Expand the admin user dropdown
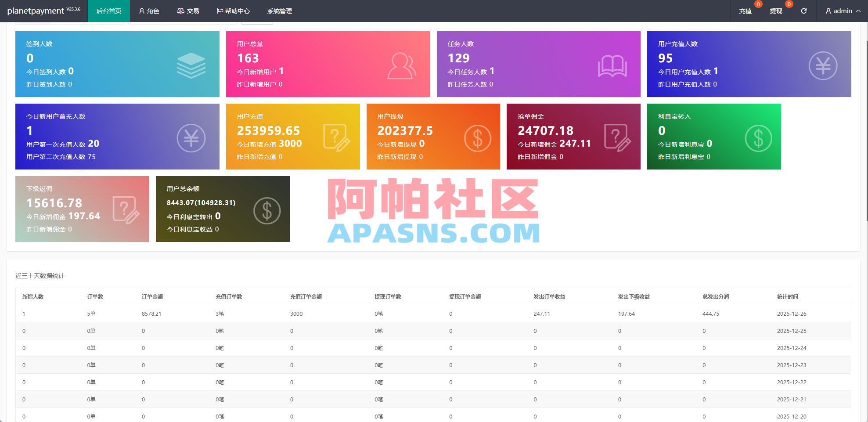This screenshot has width=868, height=422. 843,11
